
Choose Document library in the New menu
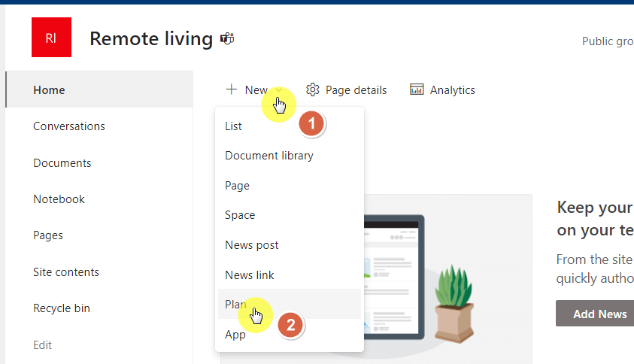[x=290, y=156]
